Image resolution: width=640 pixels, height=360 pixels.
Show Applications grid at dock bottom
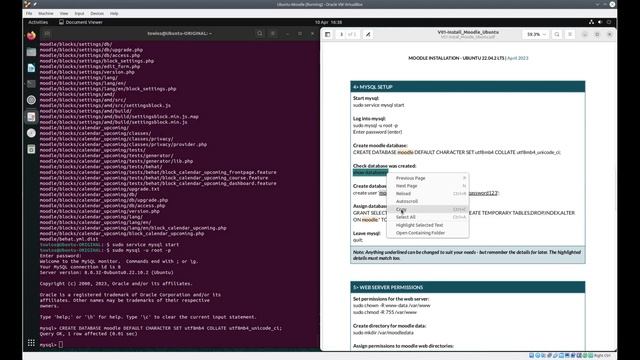[x=31, y=343]
